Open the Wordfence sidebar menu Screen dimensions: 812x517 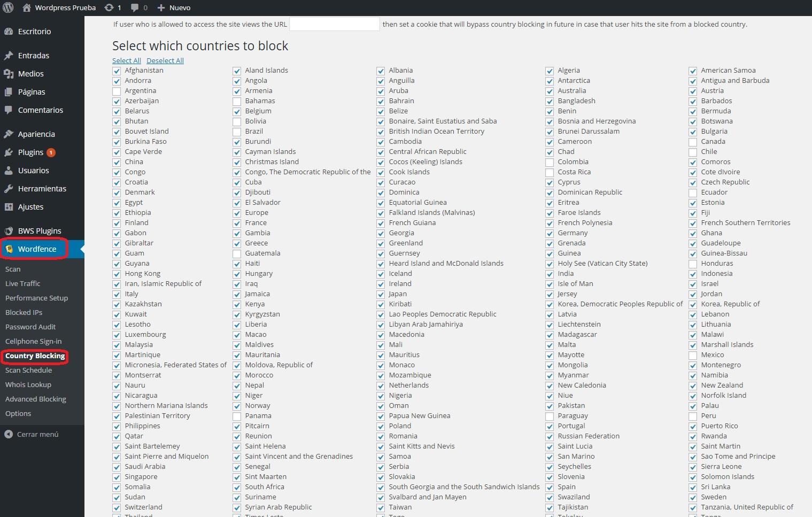click(37, 249)
